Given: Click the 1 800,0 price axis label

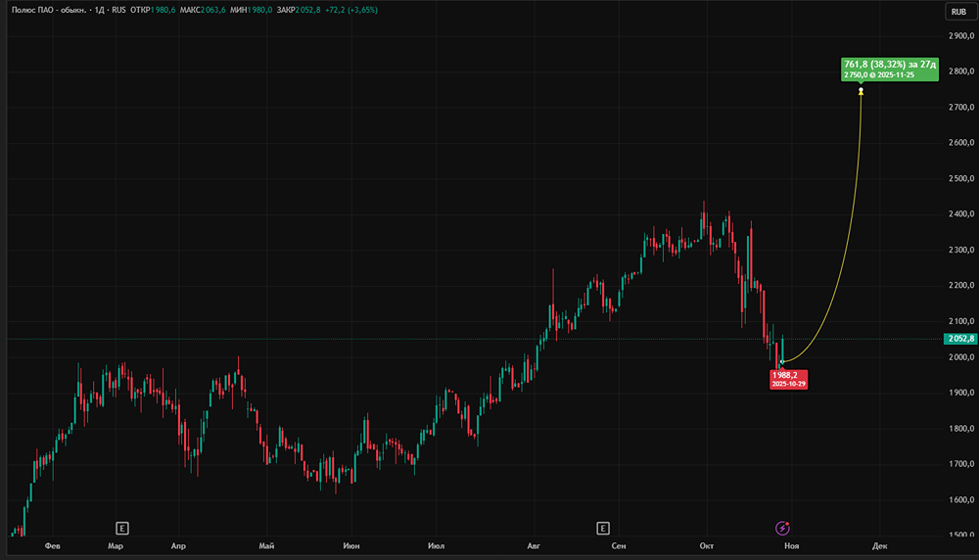Looking at the screenshot, I should pos(961,428).
